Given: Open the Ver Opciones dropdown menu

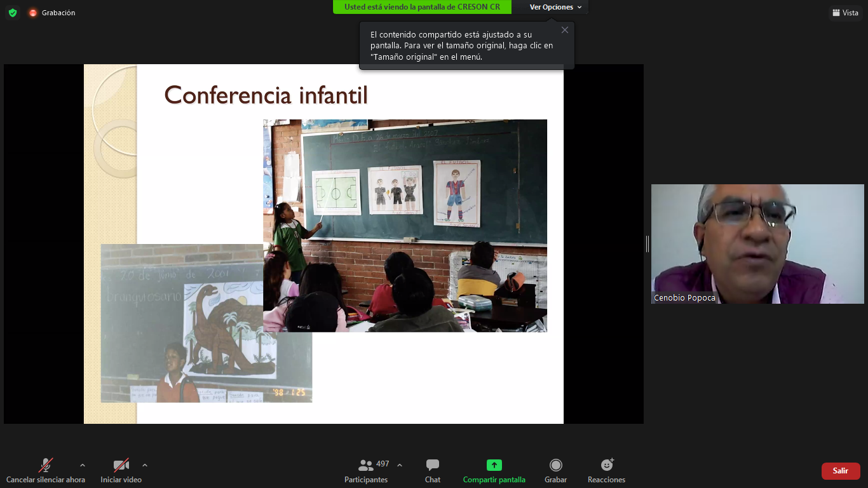Looking at the screenshot, I should click(555, 7).
